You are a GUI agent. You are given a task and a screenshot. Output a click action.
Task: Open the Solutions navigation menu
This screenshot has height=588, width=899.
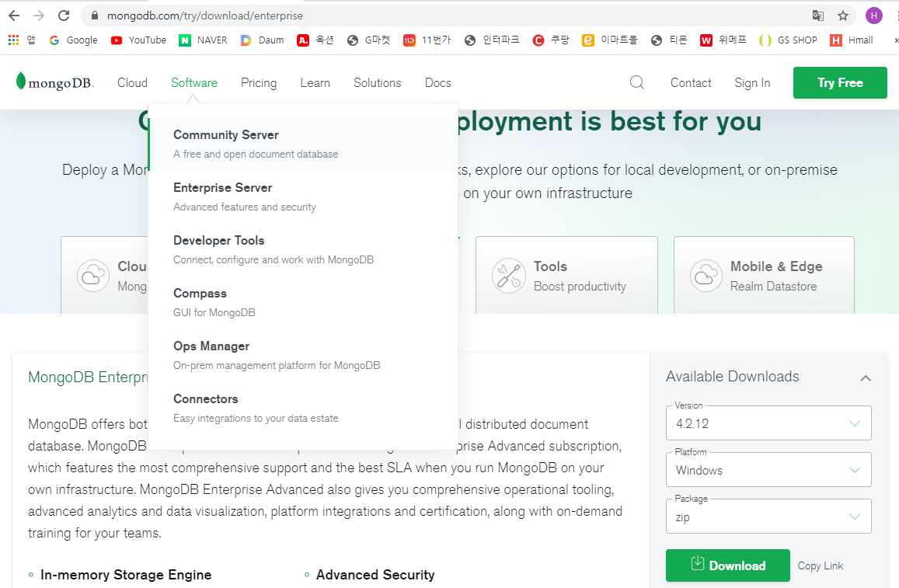[378, 82]
